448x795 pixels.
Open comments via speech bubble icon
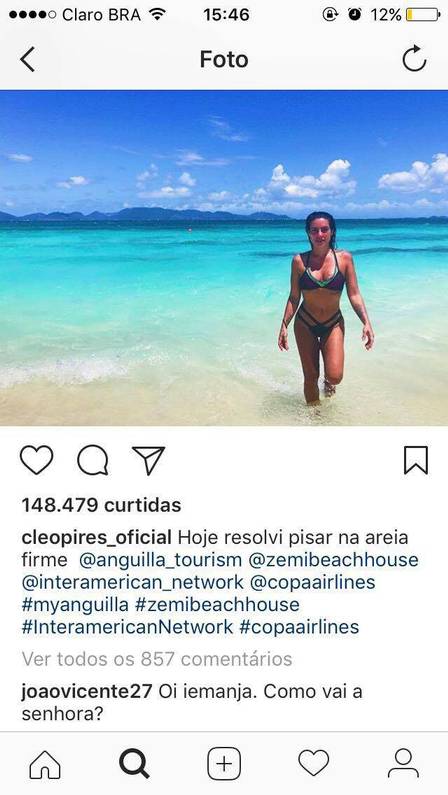93,460
